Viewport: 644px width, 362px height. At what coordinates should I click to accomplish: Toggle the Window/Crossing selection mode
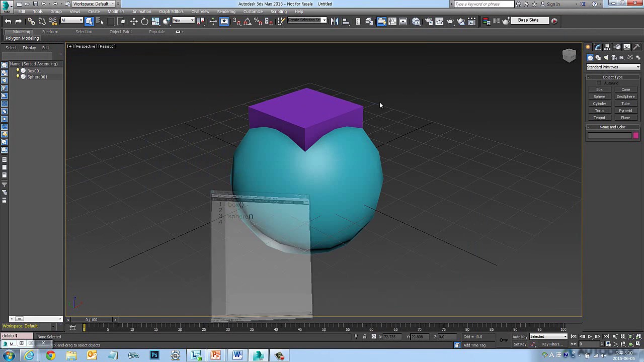coord(121,21)
